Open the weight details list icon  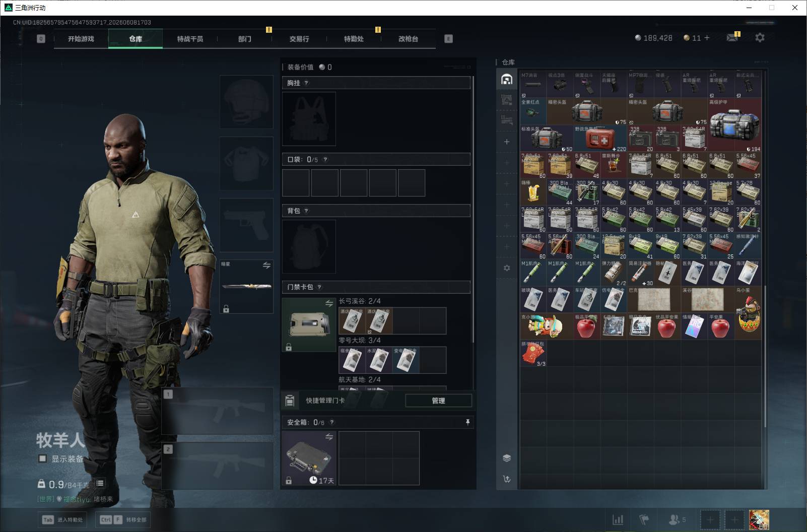coord(100,483)
